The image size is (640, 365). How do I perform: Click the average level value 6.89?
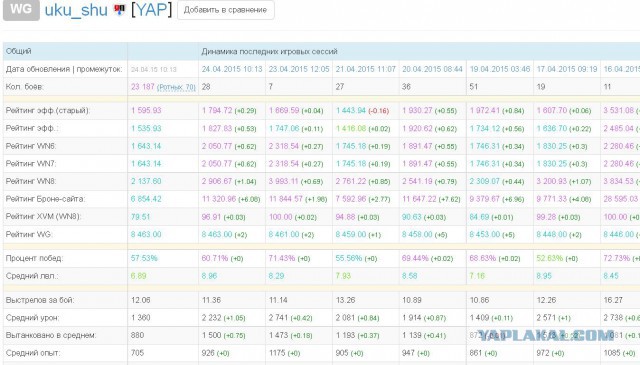tap(138, 276)
